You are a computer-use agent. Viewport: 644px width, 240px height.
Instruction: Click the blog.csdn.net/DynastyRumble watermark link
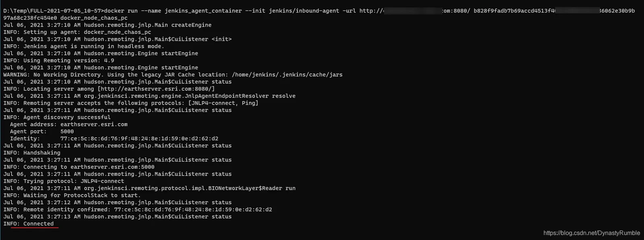pos(591,233)
